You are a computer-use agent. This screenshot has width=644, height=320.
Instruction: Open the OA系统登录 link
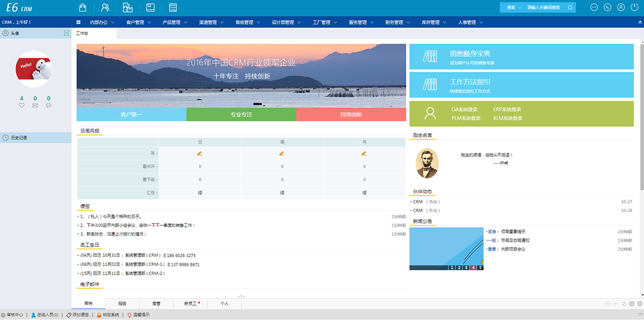point(464,110)
